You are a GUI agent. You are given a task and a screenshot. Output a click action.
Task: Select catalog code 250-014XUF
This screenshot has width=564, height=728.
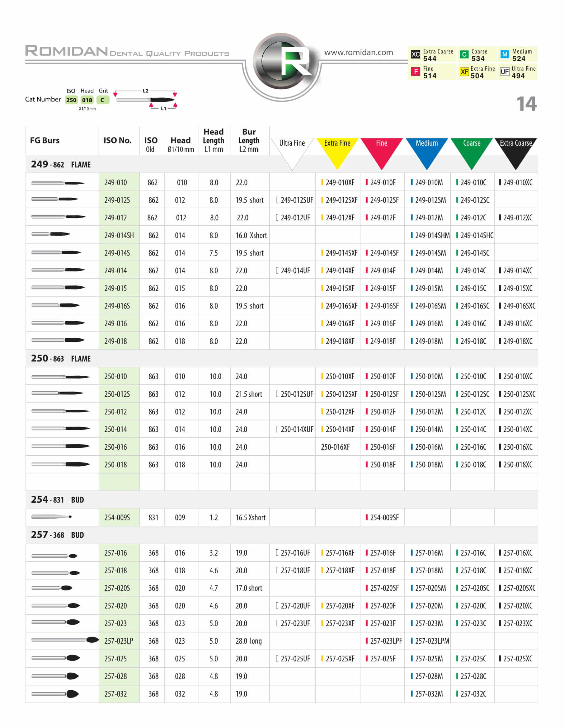295,429
